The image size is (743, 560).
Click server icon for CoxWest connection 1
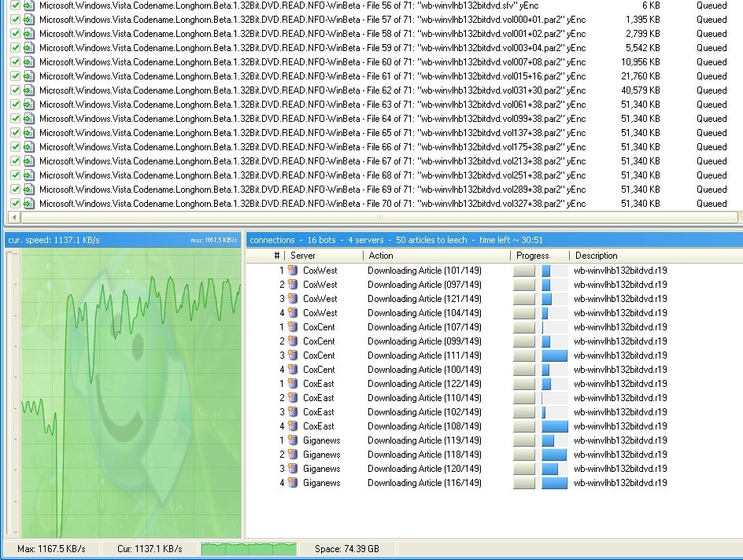pyautogui.click(x=293, y=271)
